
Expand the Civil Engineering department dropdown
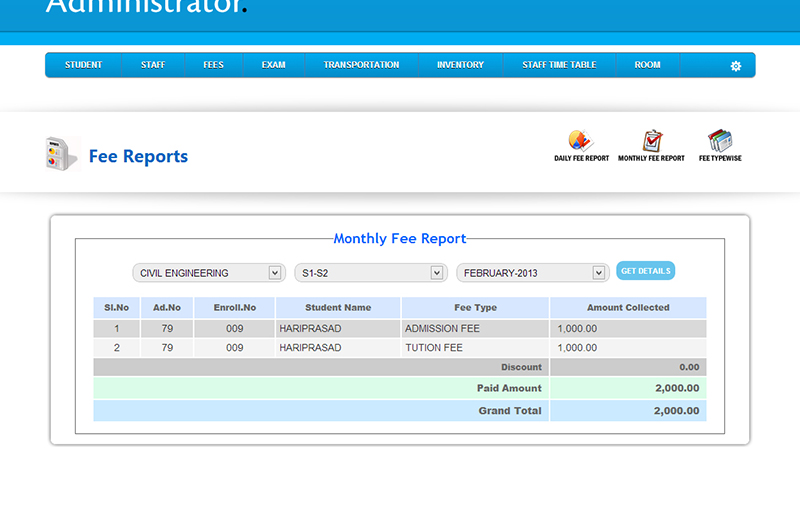(x=209, y=273)
